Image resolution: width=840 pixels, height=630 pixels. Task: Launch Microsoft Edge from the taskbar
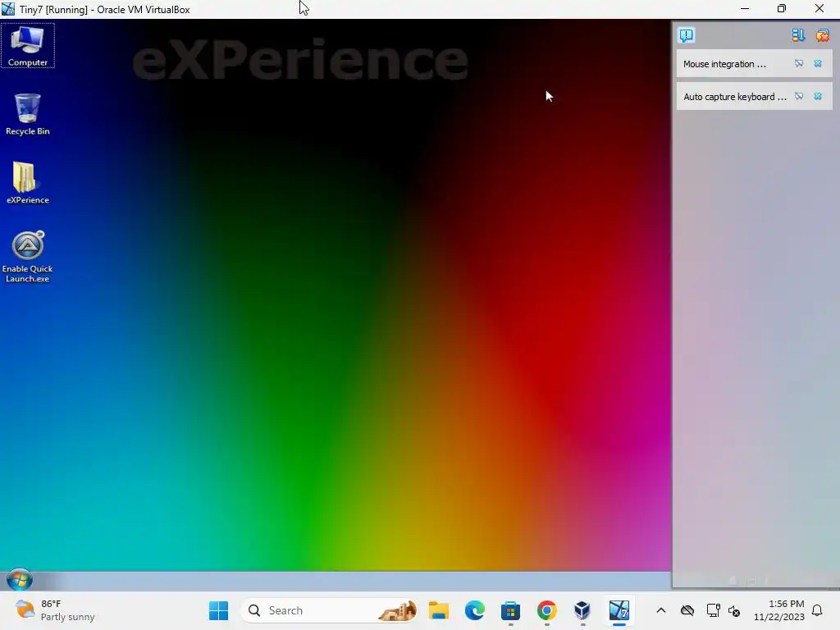475,610
